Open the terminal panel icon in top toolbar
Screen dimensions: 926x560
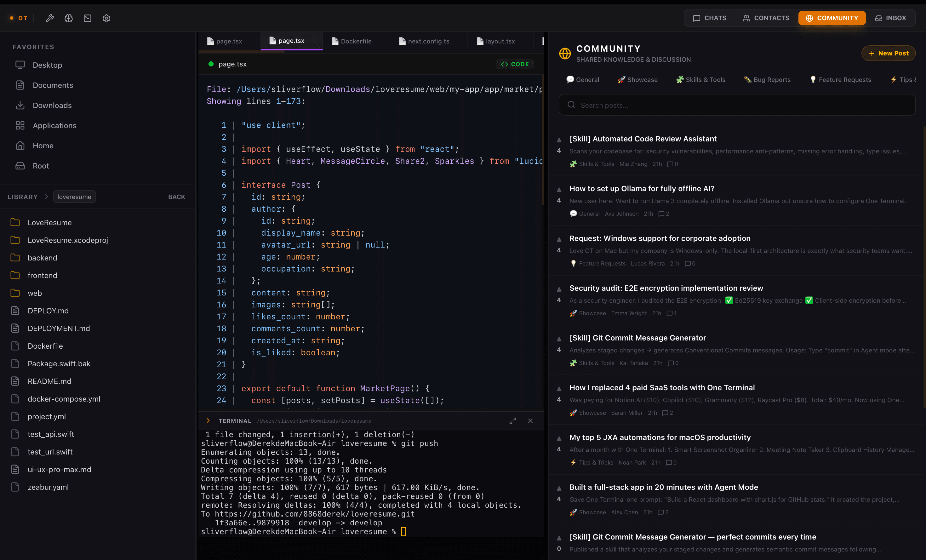(88, 18)
